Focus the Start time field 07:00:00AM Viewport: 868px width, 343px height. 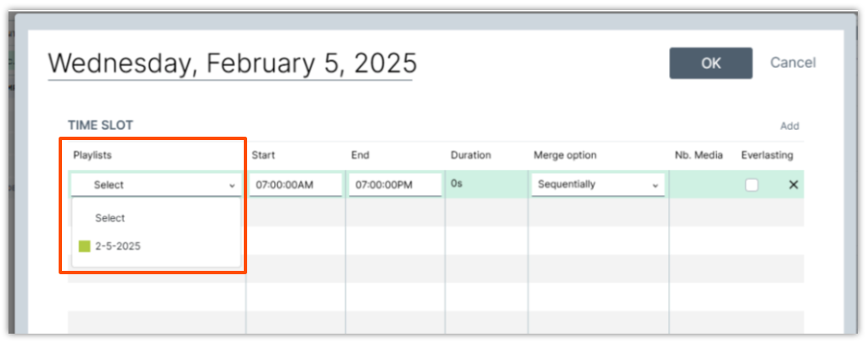click(295, 185)
